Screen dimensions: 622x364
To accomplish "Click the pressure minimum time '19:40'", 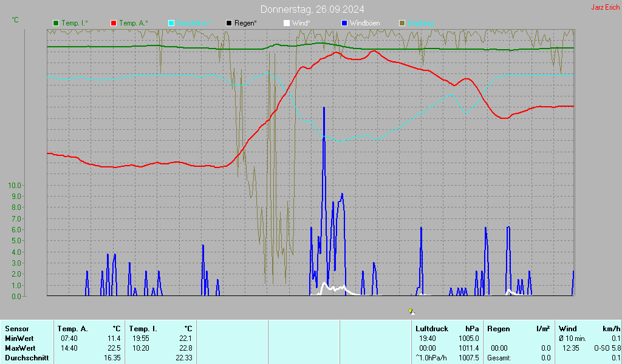I will tap(428, 339).
